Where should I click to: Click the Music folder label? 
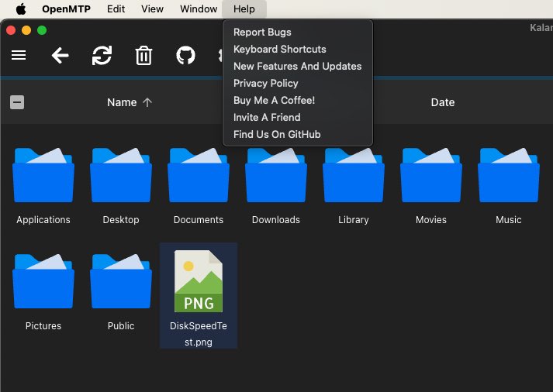point(509,220)
